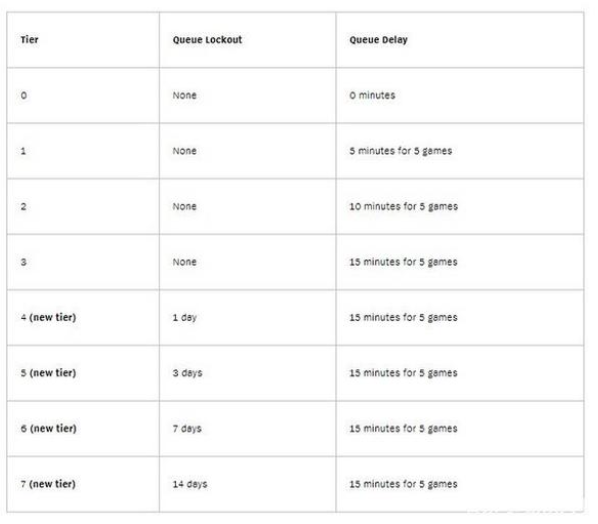Select the '7 days' lockout cell
The height and width of the screenshot is (524, 598).
[x=248, y=429]
